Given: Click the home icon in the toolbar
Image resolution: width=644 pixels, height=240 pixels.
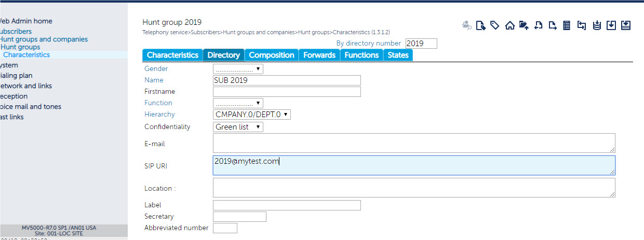Looking at the screenshot, I should 509,25.
